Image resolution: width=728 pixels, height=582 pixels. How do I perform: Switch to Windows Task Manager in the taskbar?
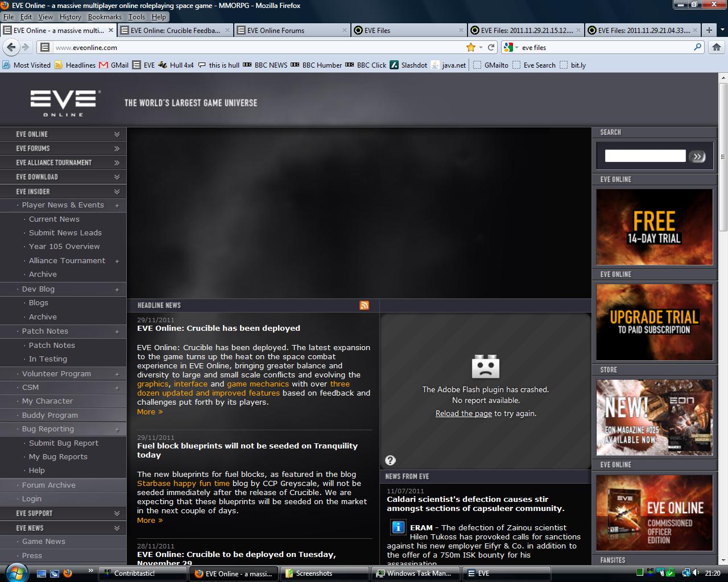(416, 573)
